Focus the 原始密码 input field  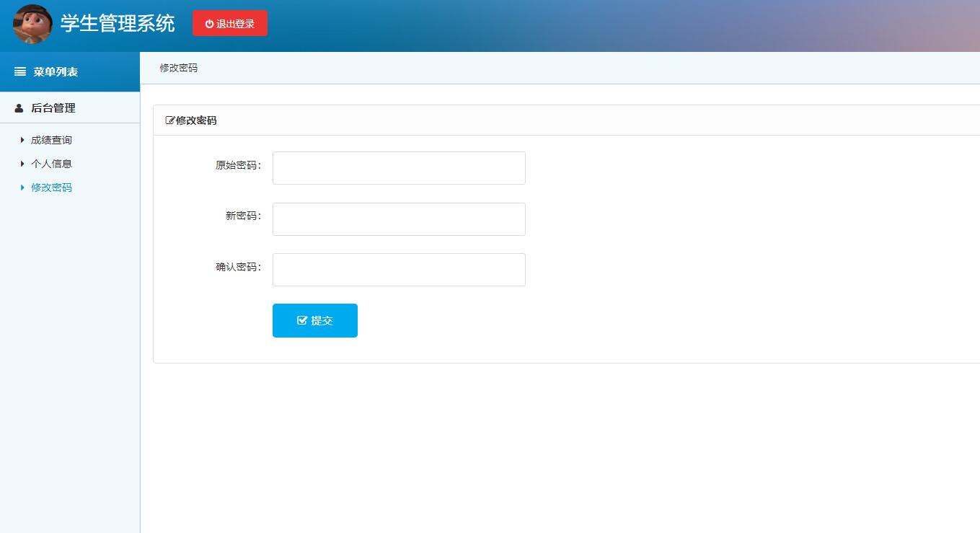tap(399, 168)
